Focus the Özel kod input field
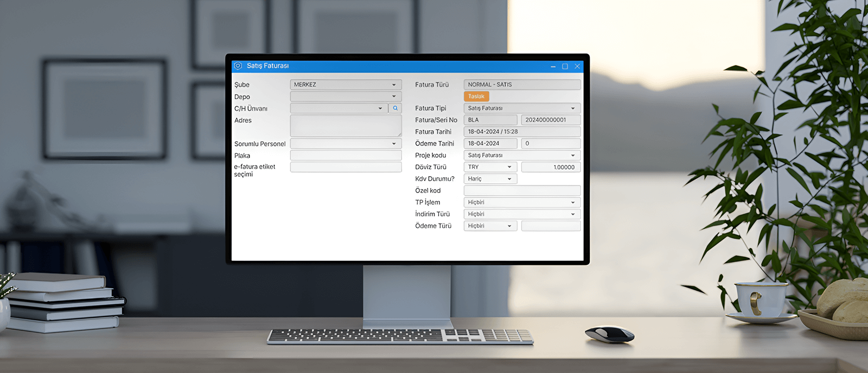This screenshot has width=868, height=373. point(522,191)
